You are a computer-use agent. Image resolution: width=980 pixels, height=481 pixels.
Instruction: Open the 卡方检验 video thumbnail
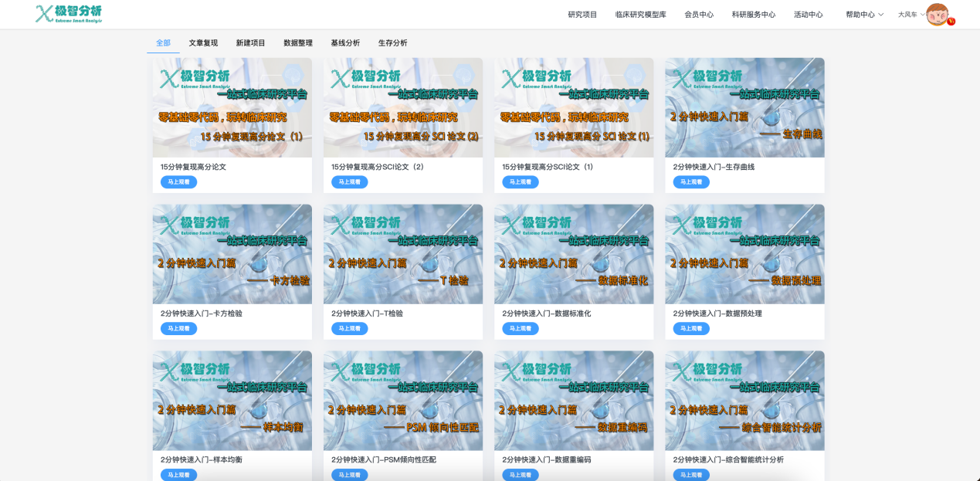coord(232,254)
